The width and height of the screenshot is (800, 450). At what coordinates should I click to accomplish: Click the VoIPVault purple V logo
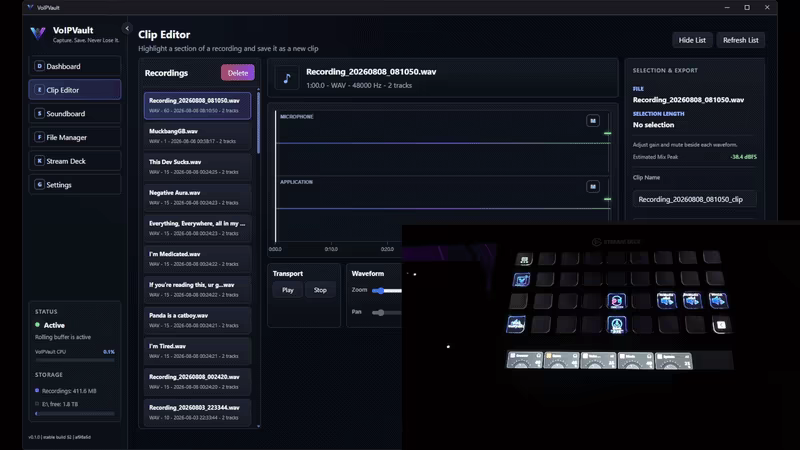38,34
